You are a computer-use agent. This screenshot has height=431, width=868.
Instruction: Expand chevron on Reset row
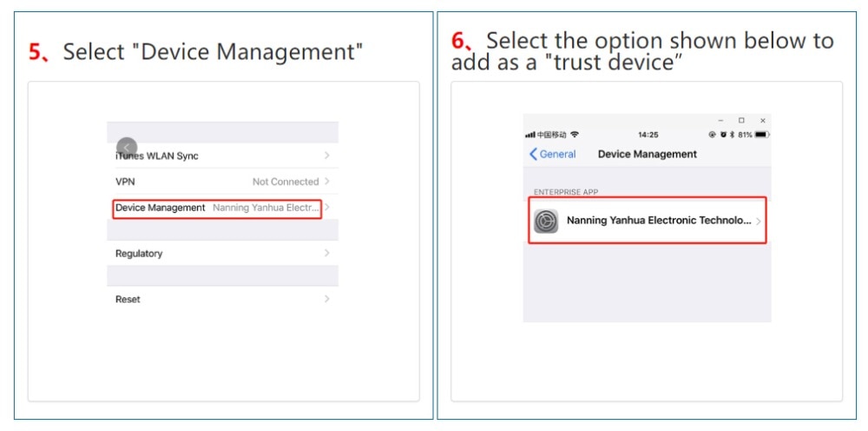(x=327, y=299)
